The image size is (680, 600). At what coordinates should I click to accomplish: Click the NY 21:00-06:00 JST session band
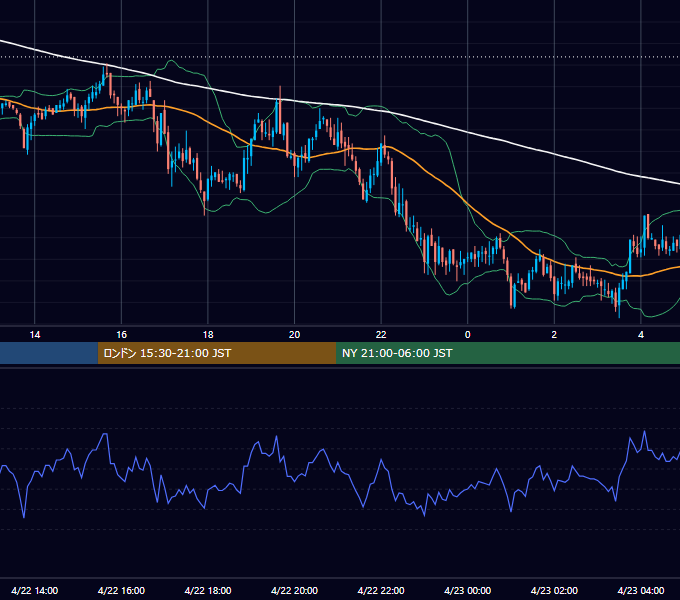(508, 353)
